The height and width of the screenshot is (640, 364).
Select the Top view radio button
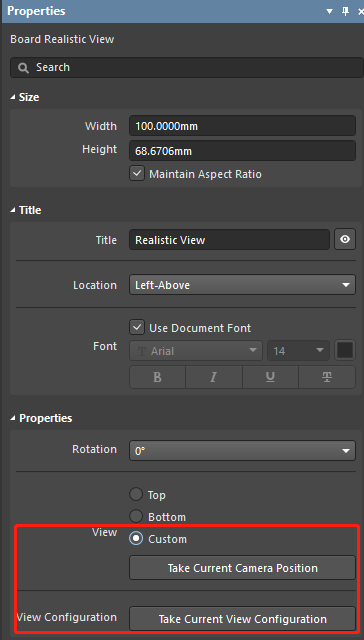[x=136, y=495]
